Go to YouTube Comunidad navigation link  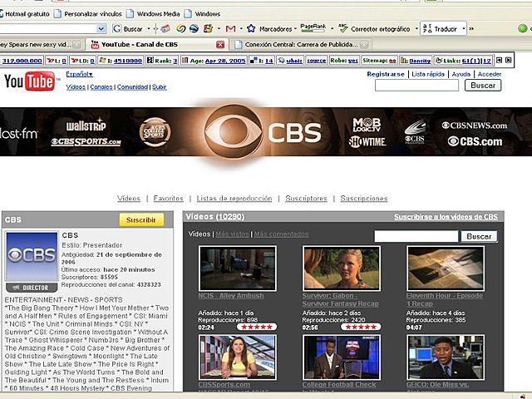click(132, 86)
